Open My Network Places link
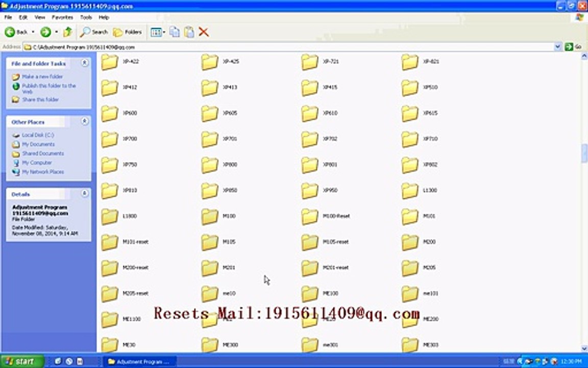Viewport: 588px width, 368px height. [43, 172]
